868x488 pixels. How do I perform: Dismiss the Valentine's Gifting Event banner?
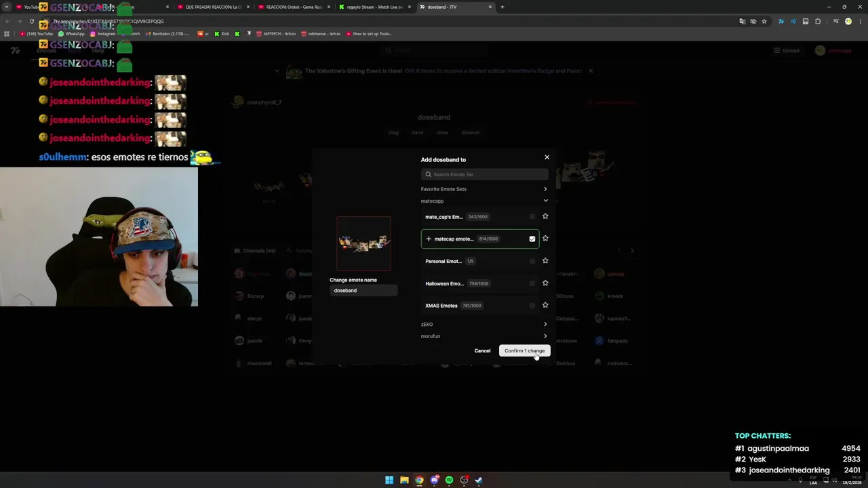coord(591,70)
